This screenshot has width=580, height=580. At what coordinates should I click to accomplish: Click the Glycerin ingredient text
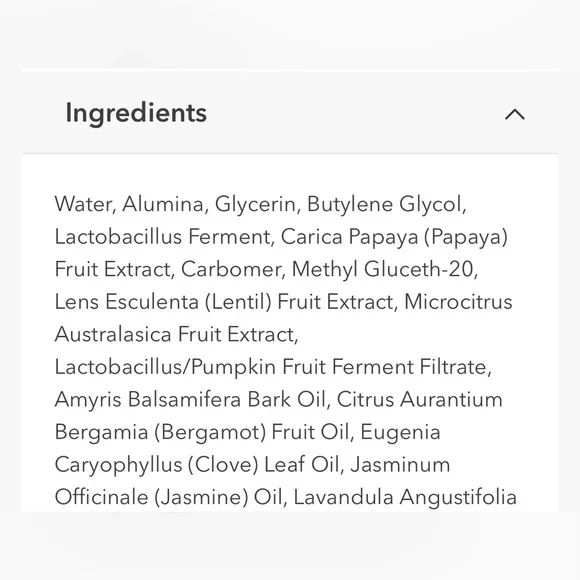click(255, 205)
